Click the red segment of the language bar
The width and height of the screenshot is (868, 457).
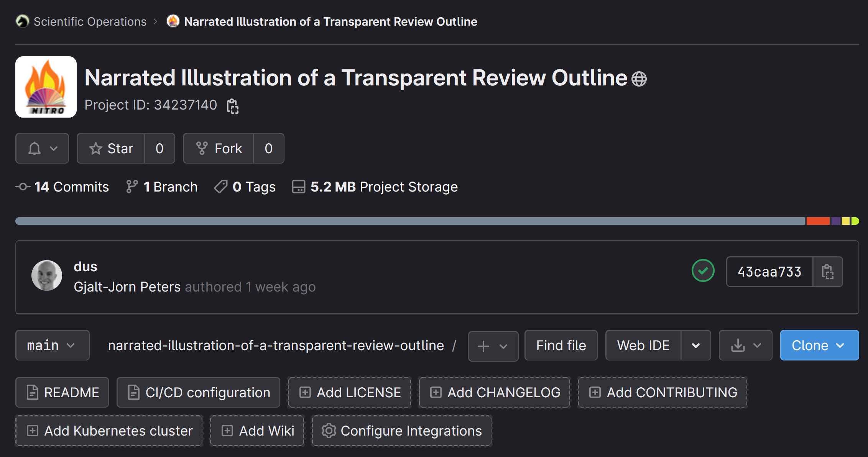pyautogui.click(x=818, y=221)
